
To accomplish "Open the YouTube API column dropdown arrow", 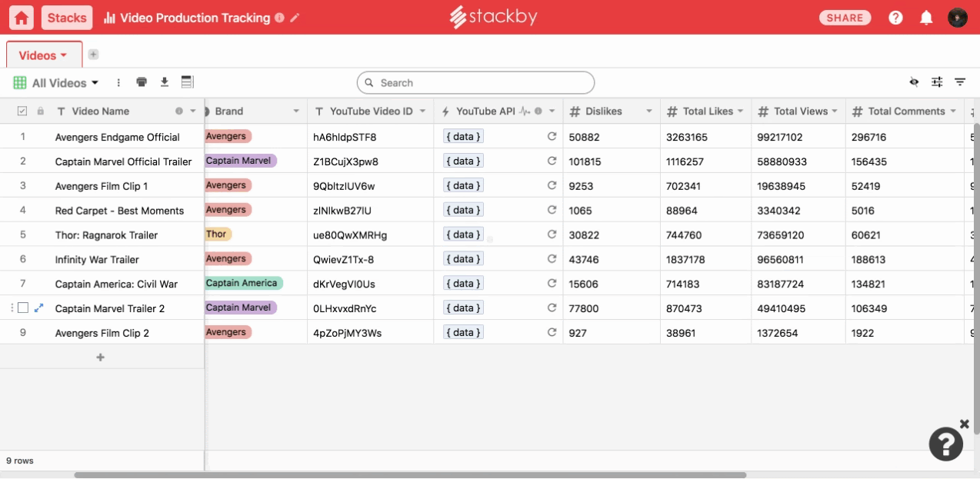I will click(x=552, y=111).
